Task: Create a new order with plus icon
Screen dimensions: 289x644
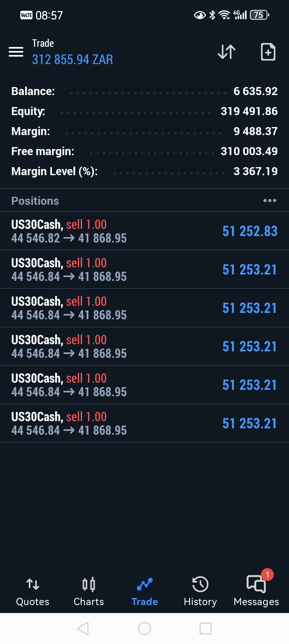Action: (268, 52)
